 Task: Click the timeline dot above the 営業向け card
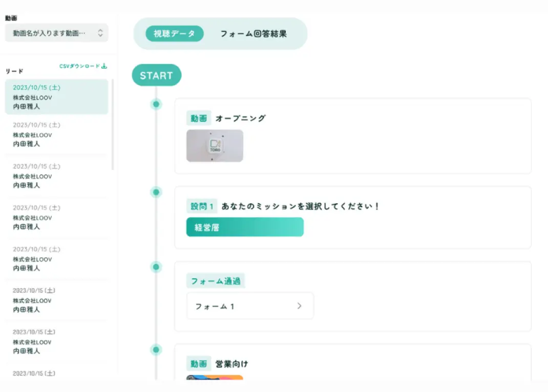tap(155, 350)
